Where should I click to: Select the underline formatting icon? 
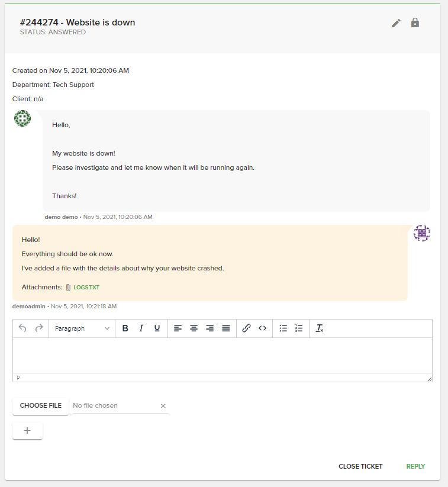point(157,328)
